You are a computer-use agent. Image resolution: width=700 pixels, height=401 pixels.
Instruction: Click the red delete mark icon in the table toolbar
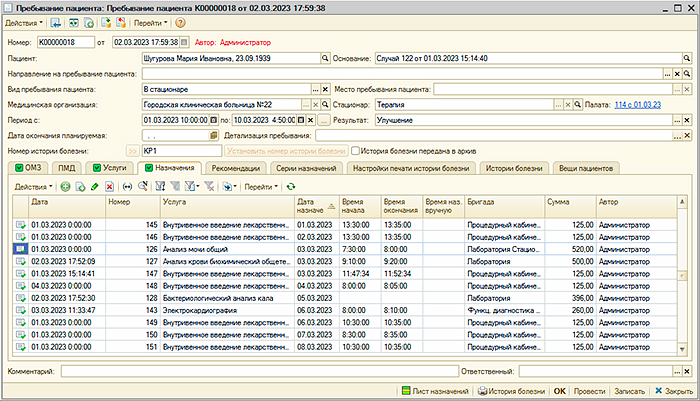[109, 186]
